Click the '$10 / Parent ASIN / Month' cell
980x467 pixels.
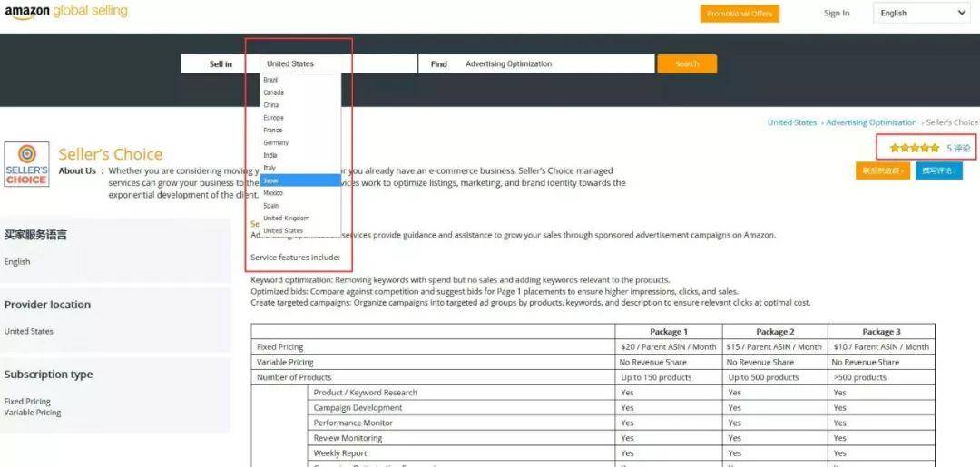point(881,346)
